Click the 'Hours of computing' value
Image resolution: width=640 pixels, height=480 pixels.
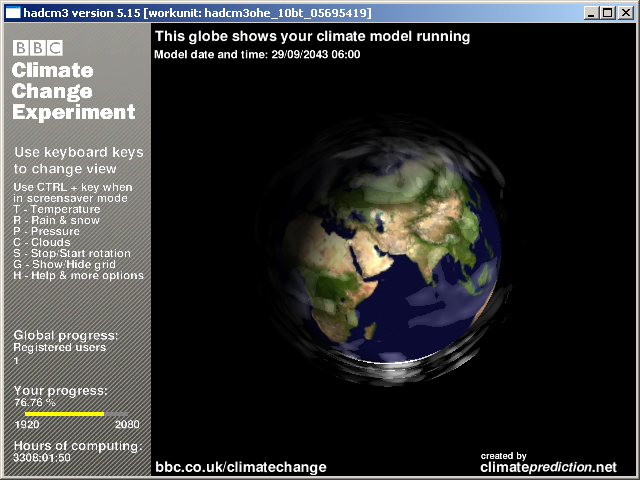tap(42, 457)
